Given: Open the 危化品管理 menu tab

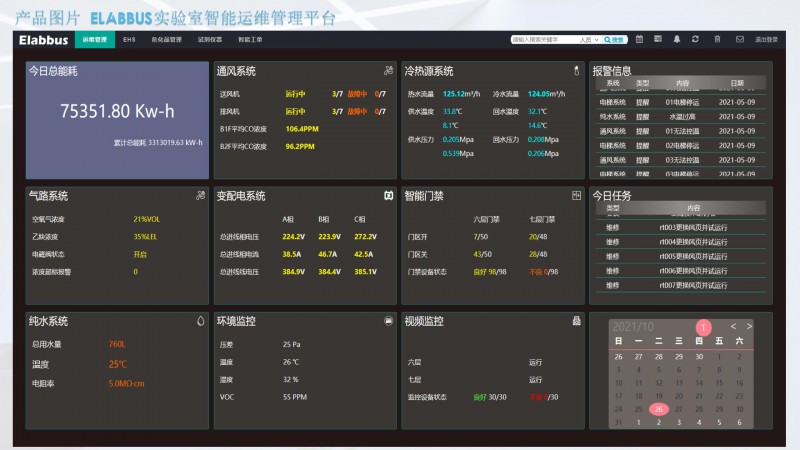Looking at the screenshot, I should 166,39.
